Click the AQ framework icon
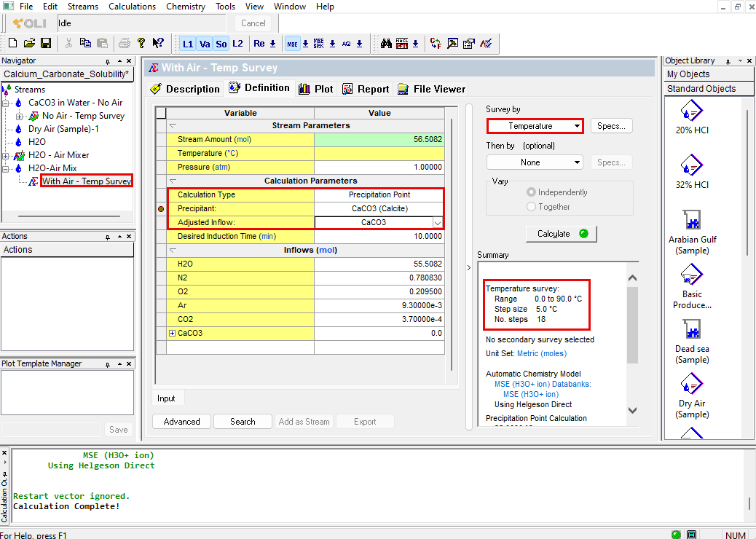The width and height of the screenshot is (756, 539). pyautogui.click(x=346, y=44)
